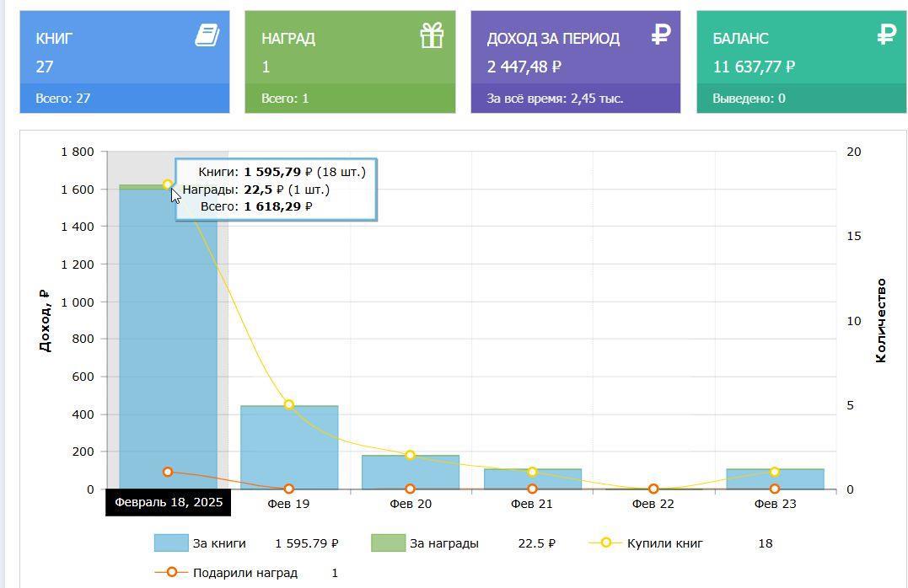This screenshot has width=908, height=588.
Task: Click the Фев 21 bar in chart
Action: (x=532, y=479)
